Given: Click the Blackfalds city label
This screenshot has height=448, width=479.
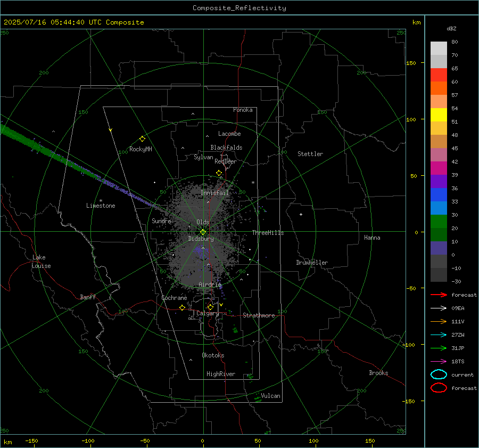Looking at the screenshot, I should pos(226,148).
